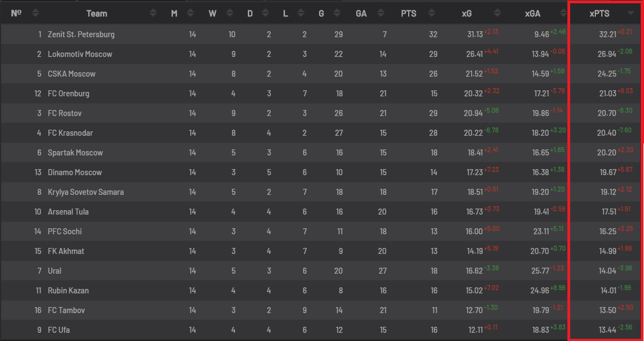
Task: Open Lokomotiv Moscow team link
Action: tap(80, 54)
